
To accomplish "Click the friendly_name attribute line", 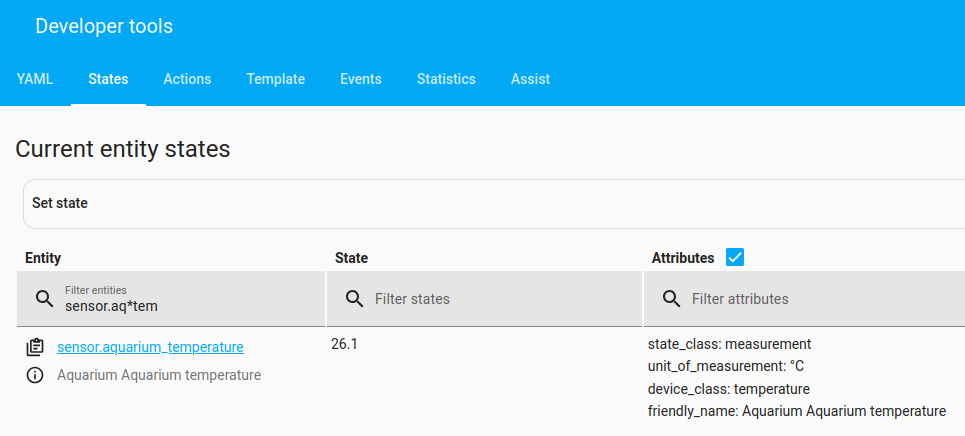I will pyautogui.click(x=796, y=411).
